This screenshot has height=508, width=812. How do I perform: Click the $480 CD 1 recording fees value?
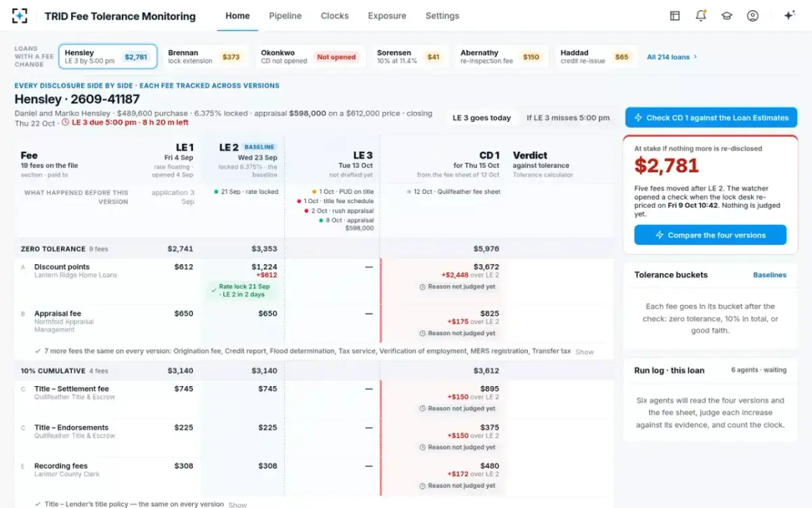point(490,466)
